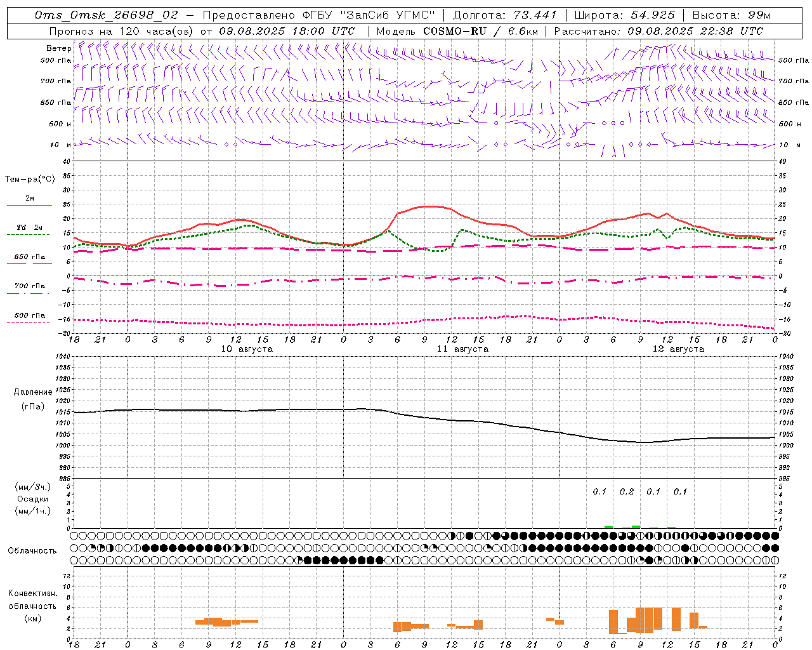Click the 700 гПа temperature legend label
Image resolution: width=812 pixels, height=650 pixels.
coord(30,286)
